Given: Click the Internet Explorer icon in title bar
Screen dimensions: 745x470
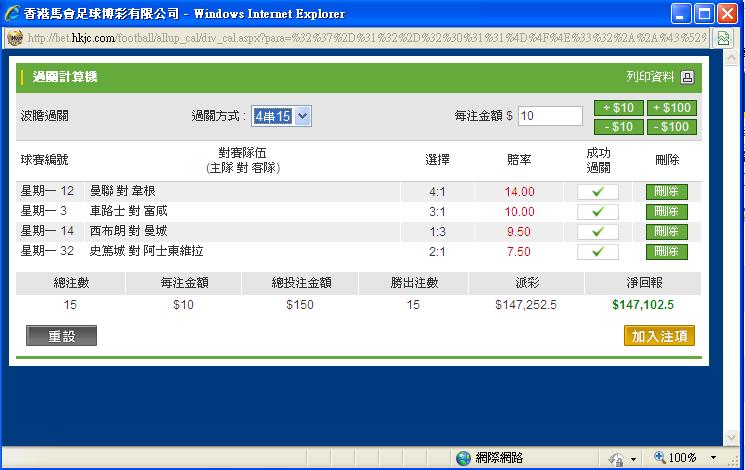Looking at the screenshot, I should [x=14, y=14].
